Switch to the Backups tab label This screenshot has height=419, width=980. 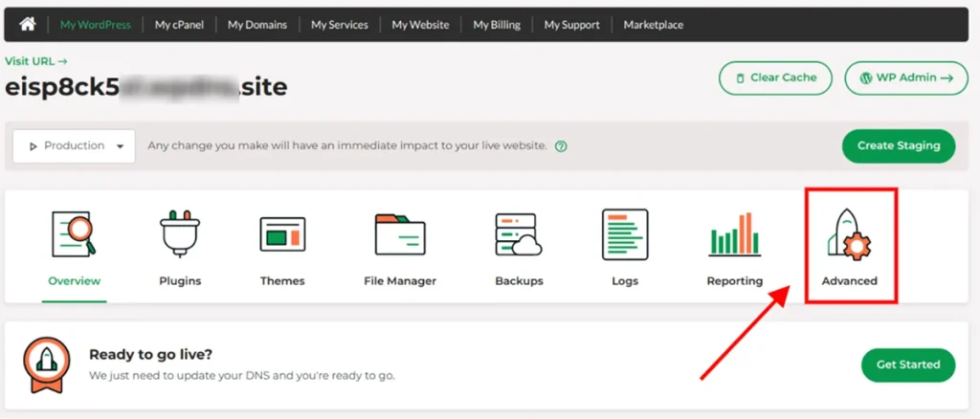pyautogui.click(x=519, y=281)
